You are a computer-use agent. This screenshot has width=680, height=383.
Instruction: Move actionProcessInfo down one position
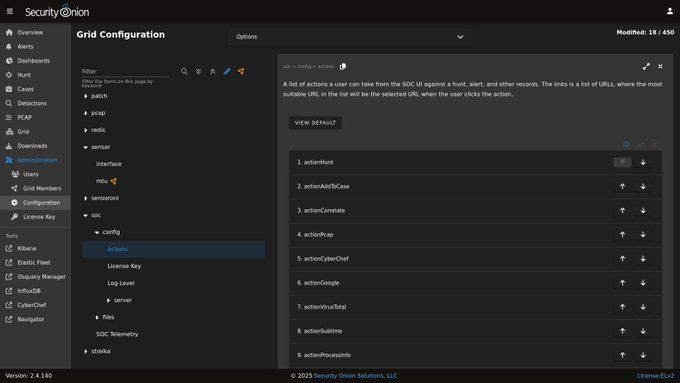[643, 355]
